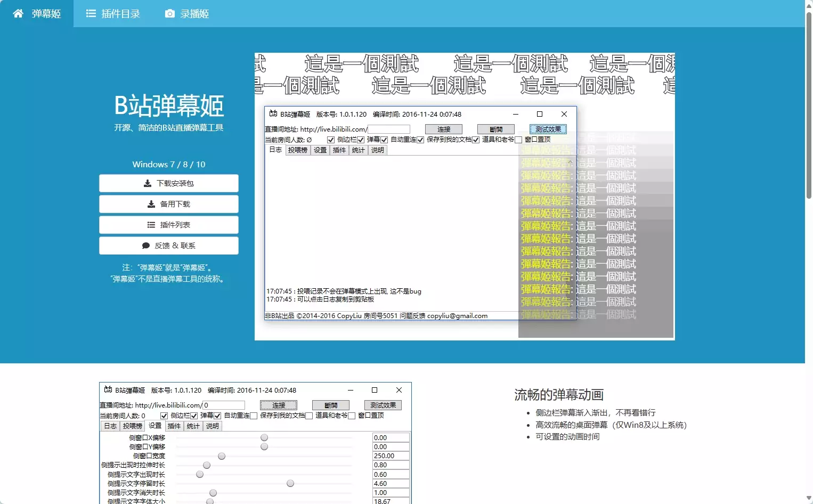Toggle 自动重连 checkbox in the log-tab window
This screenshot has width=813, height=504.
pyautogui.click(x=384, y=140)
